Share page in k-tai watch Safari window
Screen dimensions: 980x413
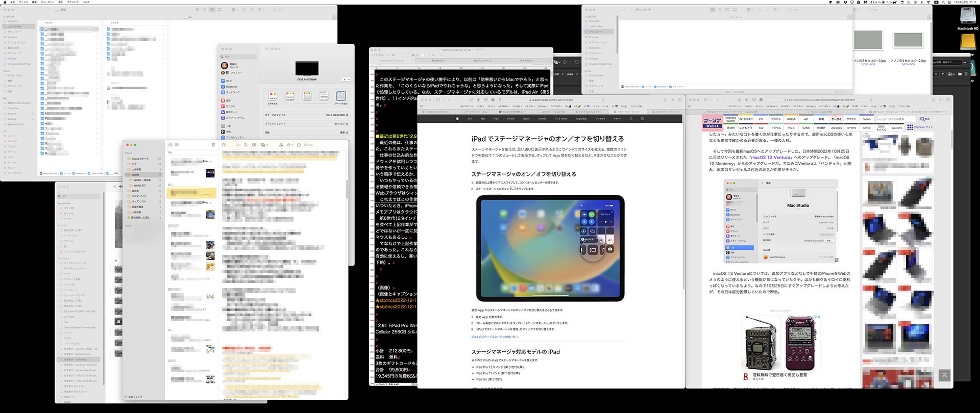tap(934, 100)
